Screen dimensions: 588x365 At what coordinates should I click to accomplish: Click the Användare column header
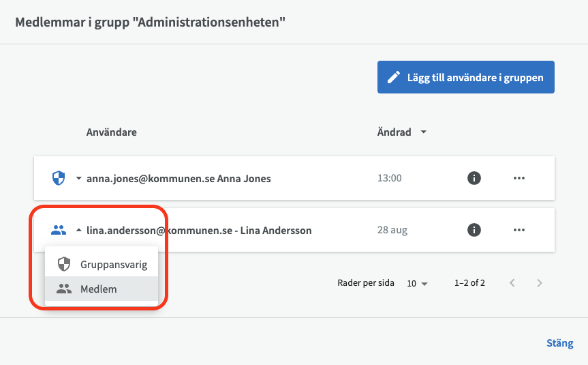(x=111, y=132)
